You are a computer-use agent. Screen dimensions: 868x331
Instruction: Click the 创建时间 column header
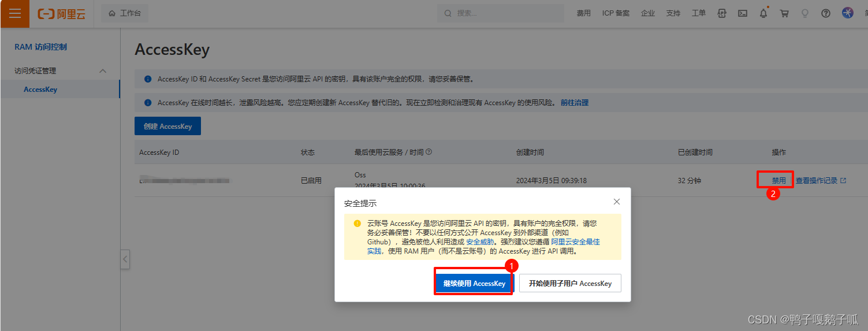530,153
